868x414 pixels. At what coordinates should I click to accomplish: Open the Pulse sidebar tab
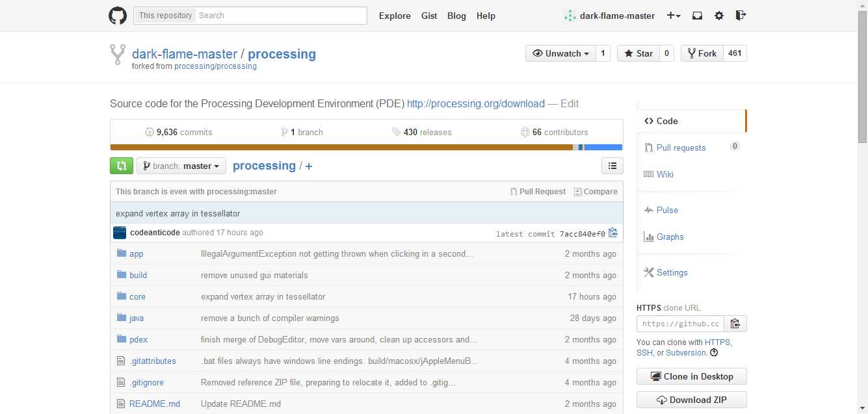[x=691, y=210]
